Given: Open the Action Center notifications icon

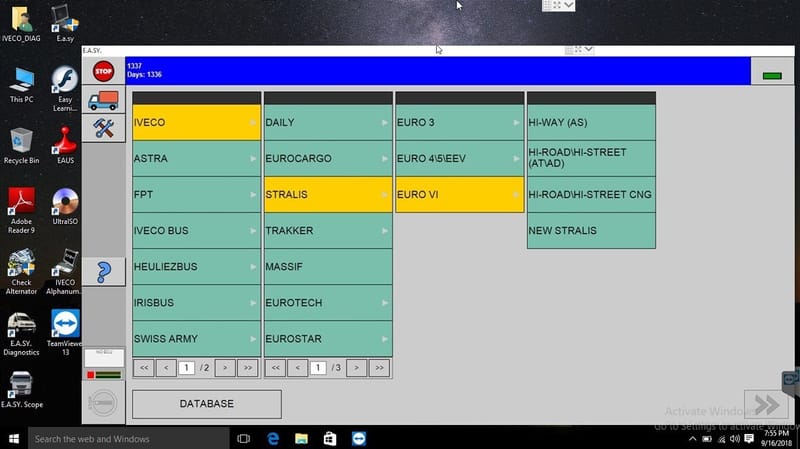Looking at the screenshot, I should pos(749,439).
